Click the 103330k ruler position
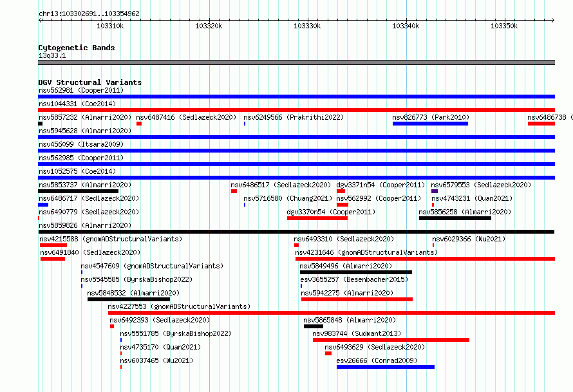This screenshot has width=573, height=392. (307, 26)
